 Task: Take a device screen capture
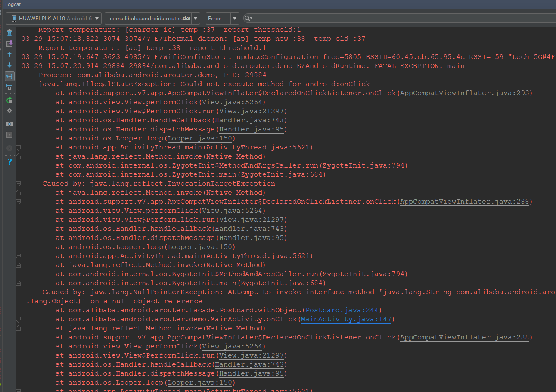[x=9, y=124]
